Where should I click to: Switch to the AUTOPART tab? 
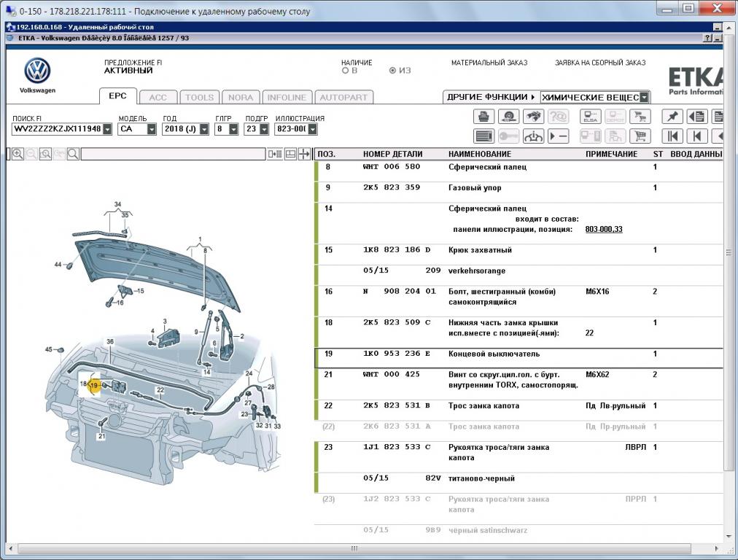click(x=344, y=98)
